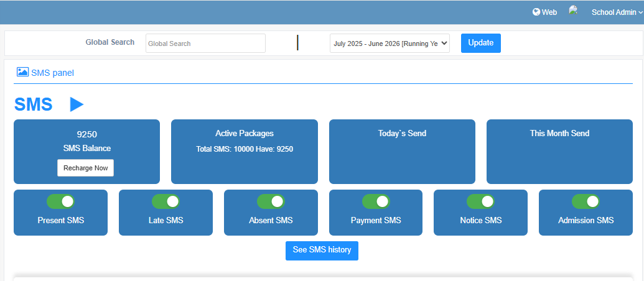Toggle the Present SMS switch

[x=60, y=201]
